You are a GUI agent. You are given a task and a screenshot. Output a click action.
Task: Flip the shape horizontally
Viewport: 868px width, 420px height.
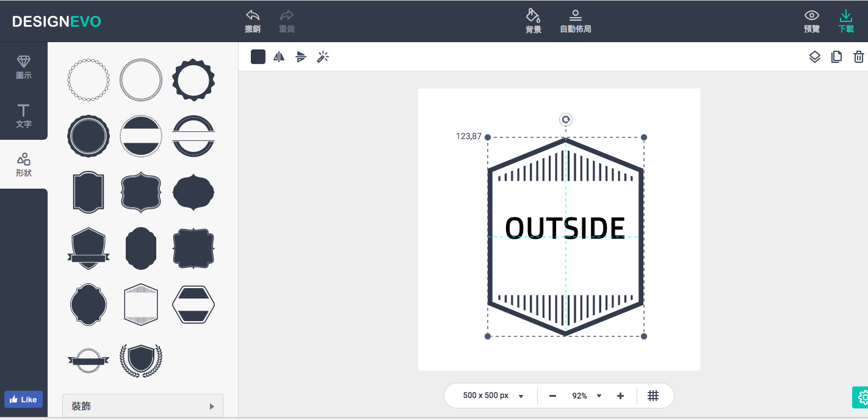(279, 57)
